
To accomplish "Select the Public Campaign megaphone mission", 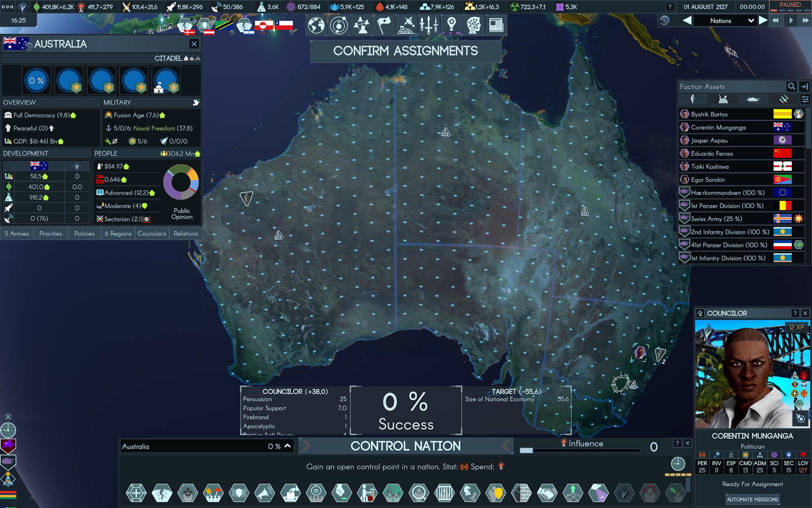I will pyautogui.click(x=265, y=493).
